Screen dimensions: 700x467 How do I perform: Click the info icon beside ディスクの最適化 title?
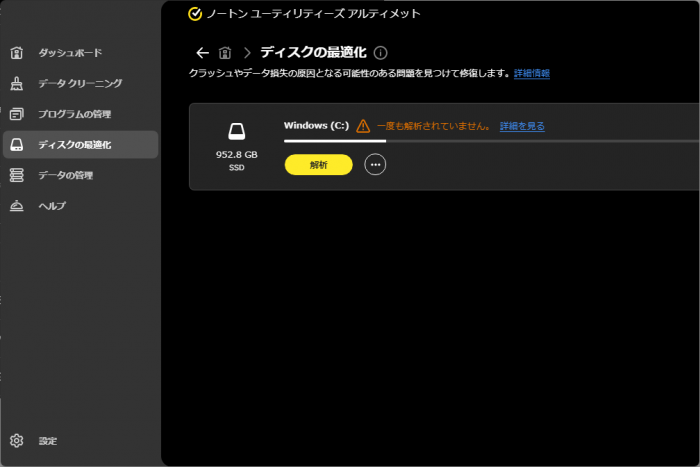(380, 53)
